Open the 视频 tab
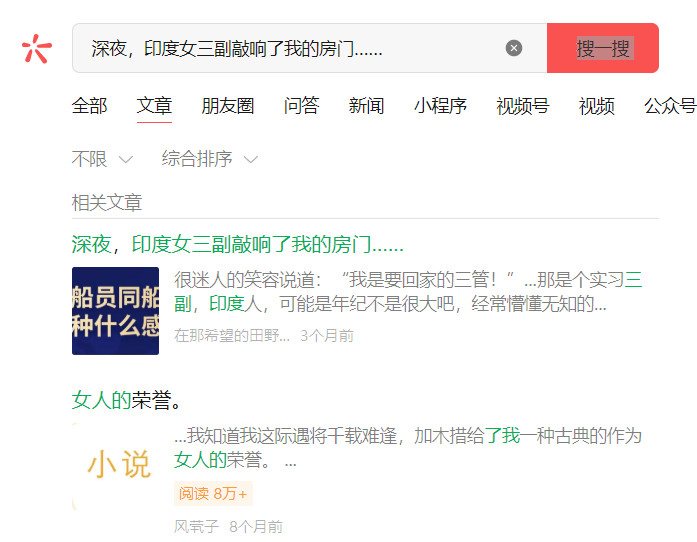 pos(597,106)
